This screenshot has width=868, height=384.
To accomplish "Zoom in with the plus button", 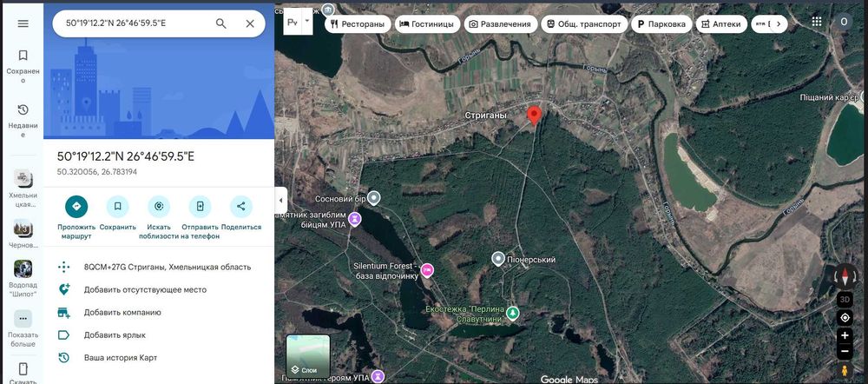I will coord(845,336).
